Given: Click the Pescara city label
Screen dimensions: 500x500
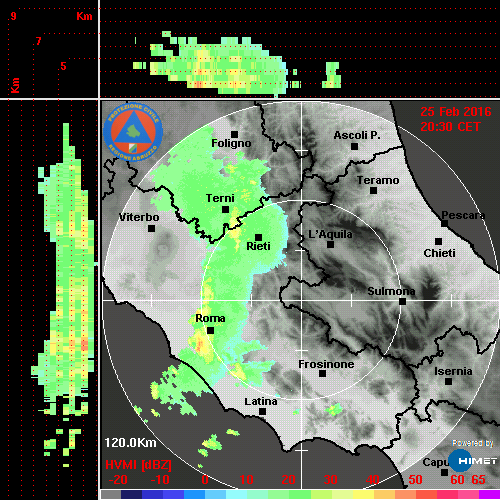Looking at the screenshot, I should (x=463, y=215).
